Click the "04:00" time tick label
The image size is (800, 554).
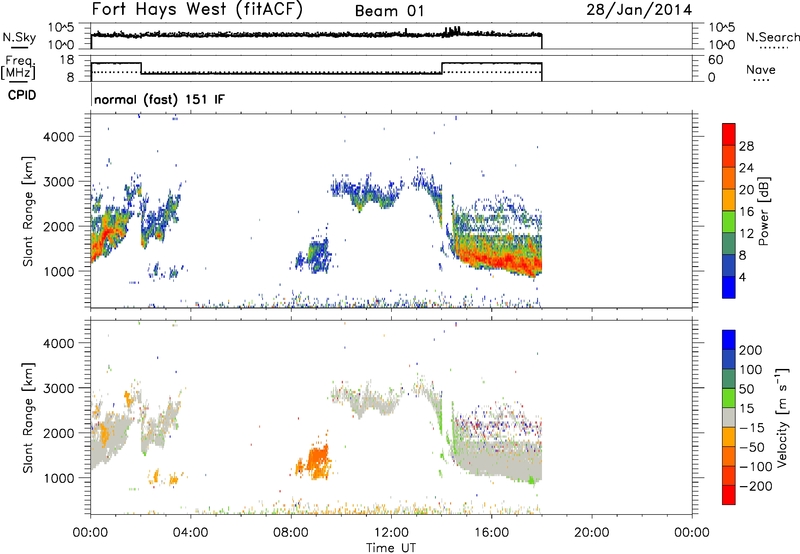click(x=190, y=533)
